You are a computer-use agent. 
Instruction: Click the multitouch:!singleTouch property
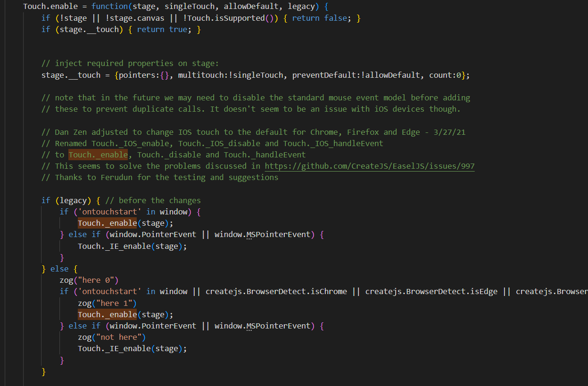click(x=231, y=75)
